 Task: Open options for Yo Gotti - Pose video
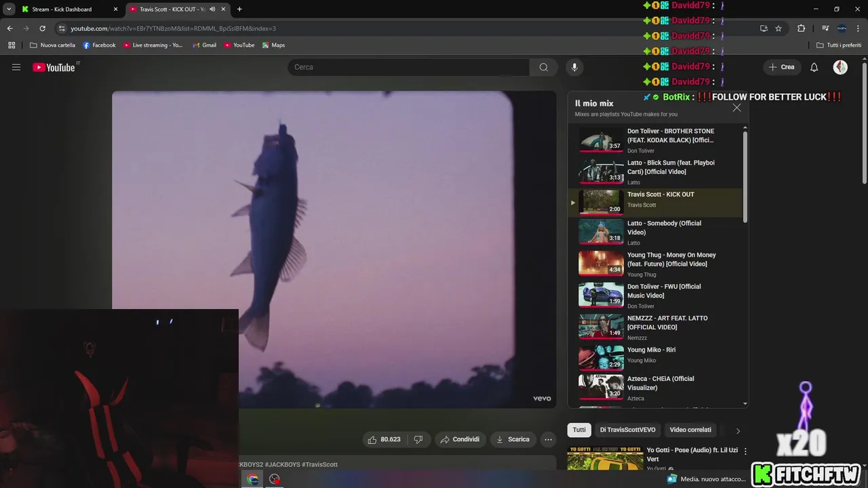[745, 451]
